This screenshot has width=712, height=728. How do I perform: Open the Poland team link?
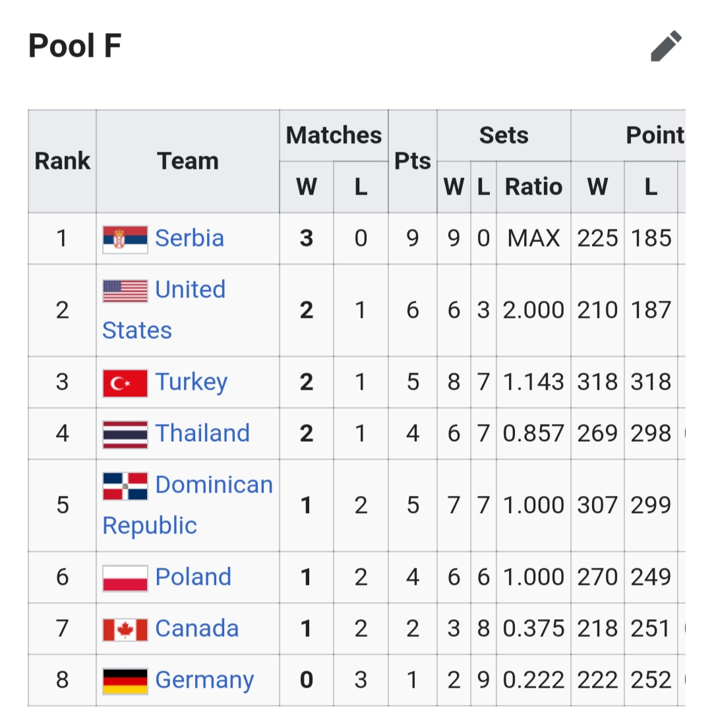193,577
